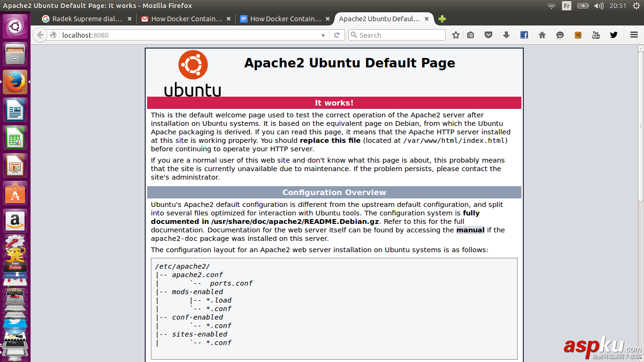This screenshot has height=362, width=644.
Task: Open the YouTube toolbar button
Action: pyautogui.click(x=596, y=35)
